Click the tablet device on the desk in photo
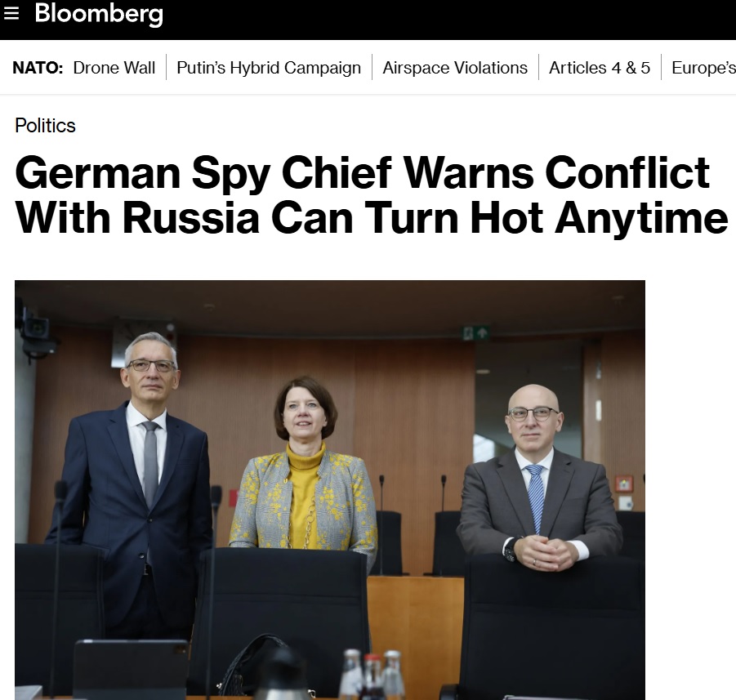 pos(131,669)
